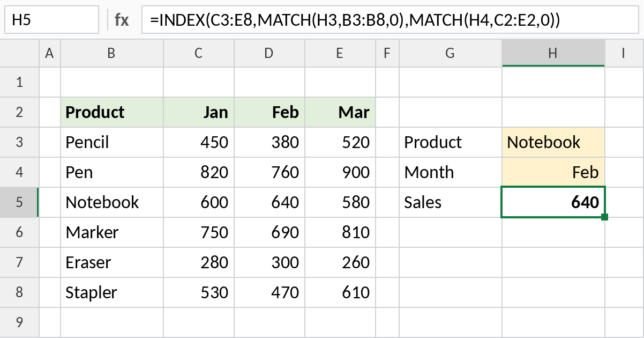Click Notebook's Feb value 640 in column D
This screenshot has width=644, height=338.
pos(269,202)
